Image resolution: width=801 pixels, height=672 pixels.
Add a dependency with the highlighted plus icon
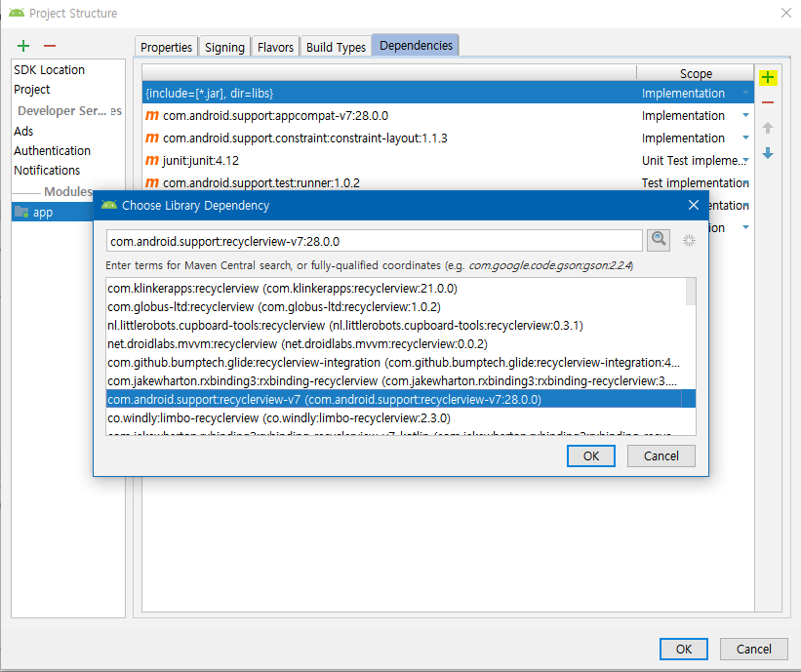point(768,78)
